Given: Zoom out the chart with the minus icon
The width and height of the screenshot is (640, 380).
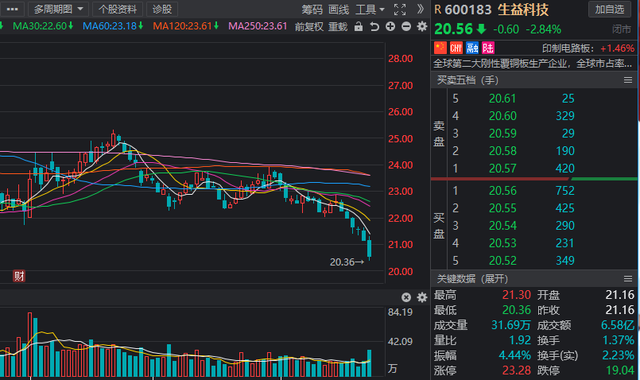Looking at the screenshot, I should tap(406, 27).
